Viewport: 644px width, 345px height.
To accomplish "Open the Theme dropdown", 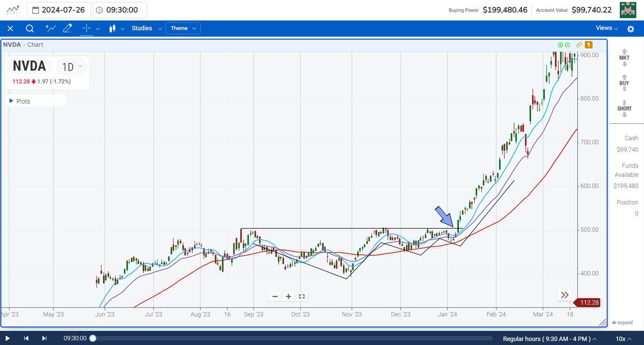I will [x=183, y=28].
